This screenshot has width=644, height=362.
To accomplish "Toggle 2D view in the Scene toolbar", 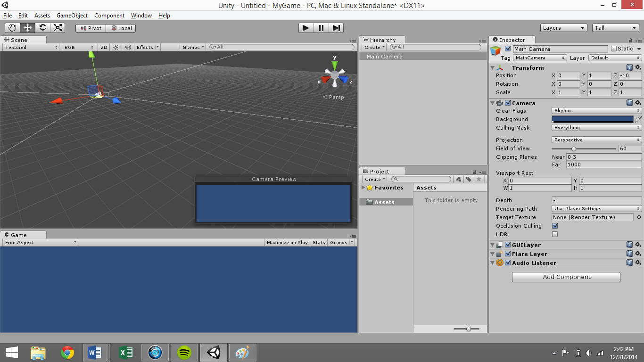I will pyautogui.click(x=103, y=47).
